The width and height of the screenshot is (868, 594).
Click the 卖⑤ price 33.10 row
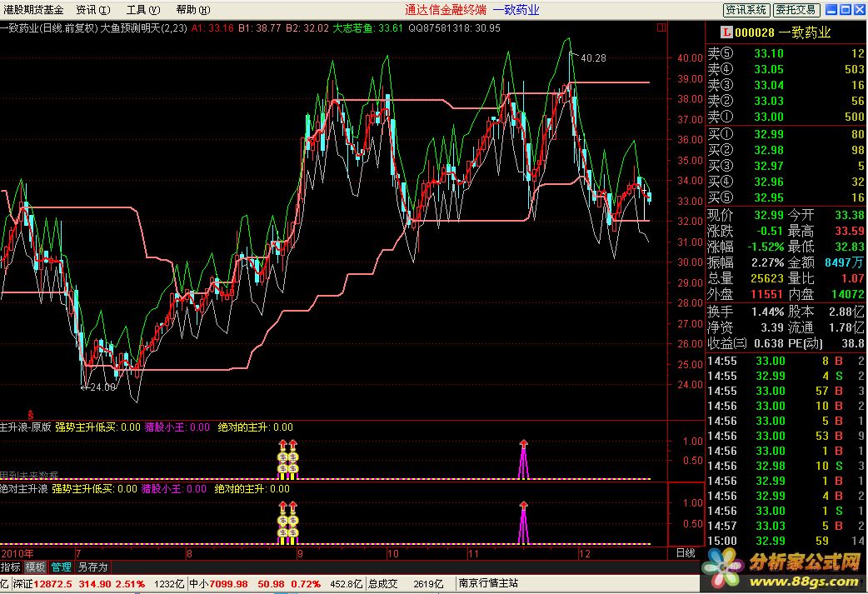[786, 53]
